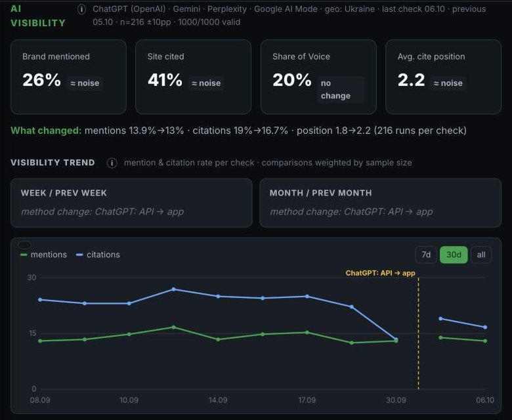Click the Month / Prev Month panel
Screen dimensions: 512x420
[x=381, y=203]
